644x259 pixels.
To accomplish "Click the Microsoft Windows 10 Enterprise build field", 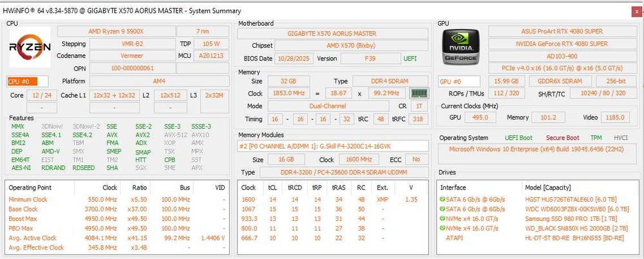I will coord(538,153).
